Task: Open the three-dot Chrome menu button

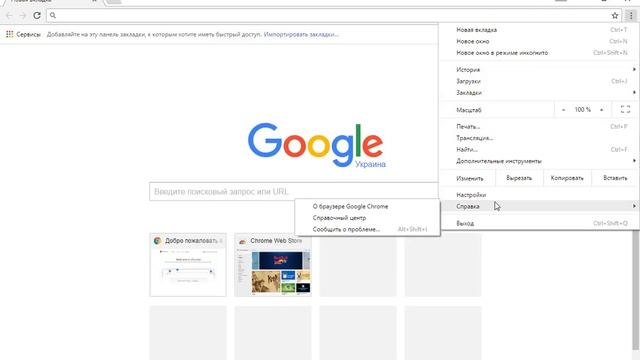Action: pyautogui.click(x=631, y=16)
